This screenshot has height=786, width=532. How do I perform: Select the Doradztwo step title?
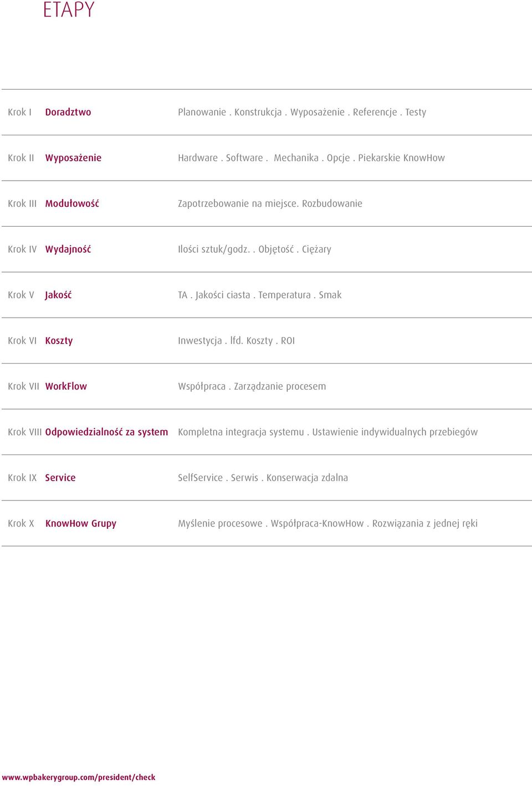pyautogui.click(x=68, y=112)
